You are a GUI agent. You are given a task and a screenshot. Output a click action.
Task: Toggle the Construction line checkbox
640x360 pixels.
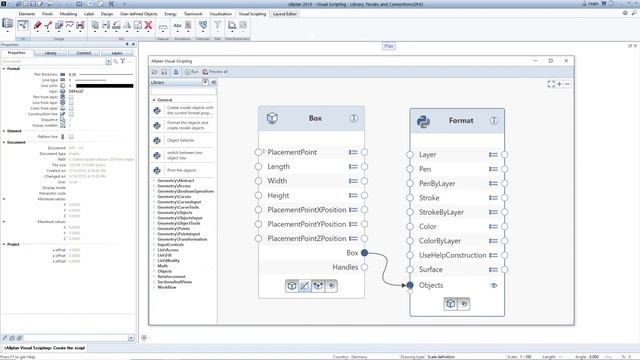pyautogui.click(x=71, y=114)
